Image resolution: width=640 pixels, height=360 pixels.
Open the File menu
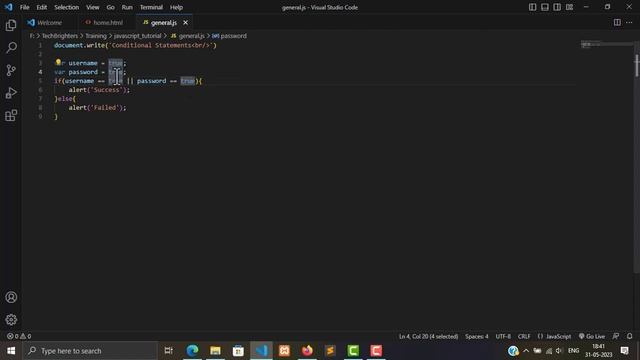pyautogui.click(x=24, y=7)
